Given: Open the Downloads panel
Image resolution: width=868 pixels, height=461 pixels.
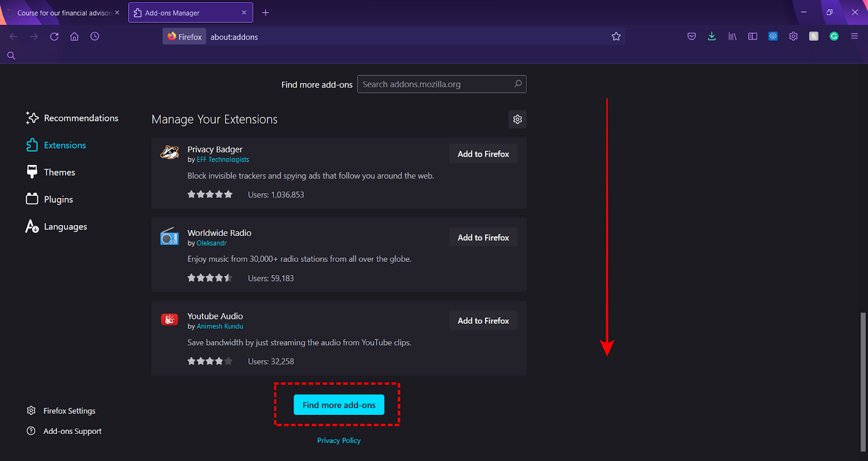Looking at the screenshot, I should (712, 36).
